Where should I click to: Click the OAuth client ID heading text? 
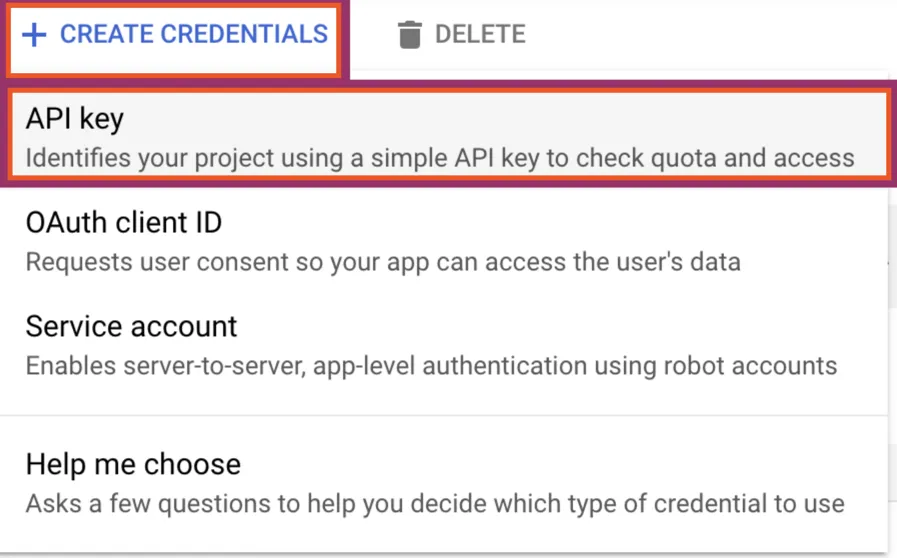point(124,223)
